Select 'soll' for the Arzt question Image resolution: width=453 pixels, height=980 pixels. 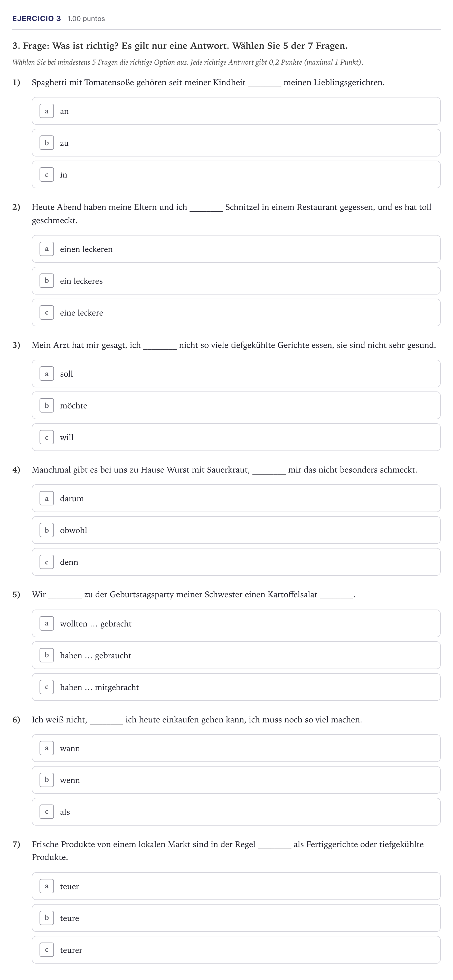tap(236, 374)
